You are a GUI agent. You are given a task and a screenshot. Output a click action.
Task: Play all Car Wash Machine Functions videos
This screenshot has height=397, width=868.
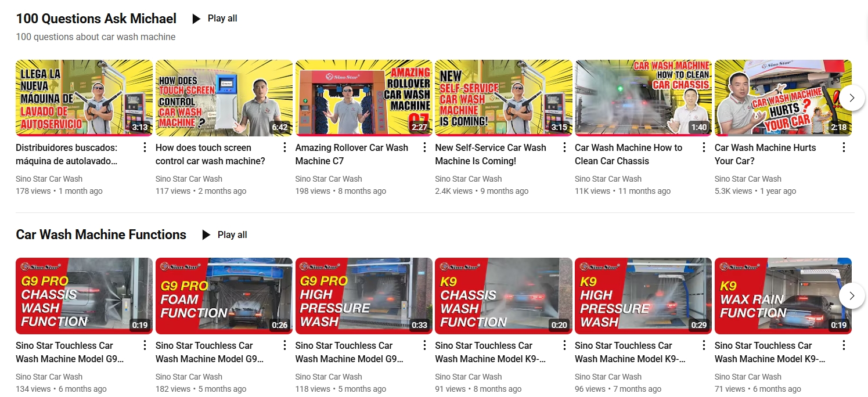[224, 234]
